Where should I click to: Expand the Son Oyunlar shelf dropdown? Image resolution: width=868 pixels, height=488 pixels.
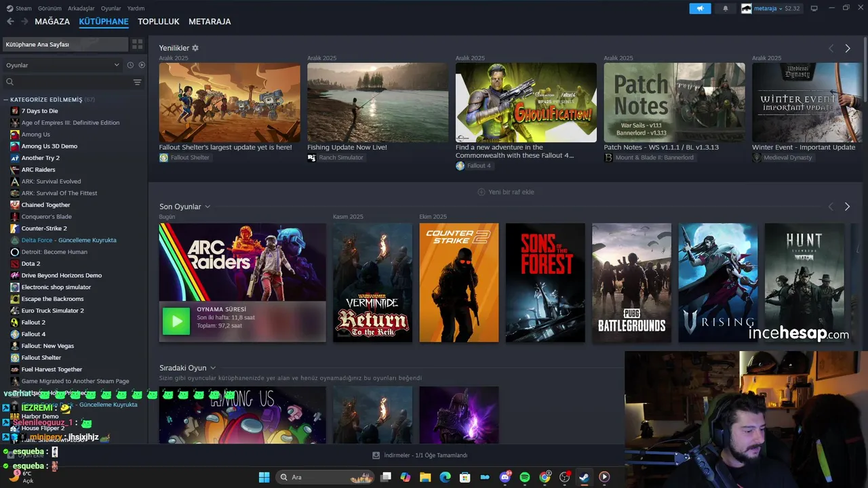coord(208,207)
